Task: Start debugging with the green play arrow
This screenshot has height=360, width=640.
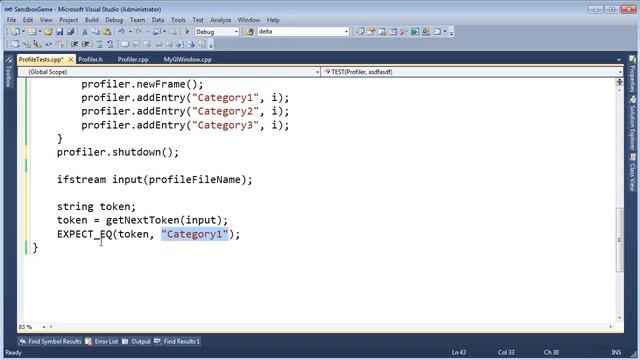Action: pyautogui.click(x=187, y=31)
